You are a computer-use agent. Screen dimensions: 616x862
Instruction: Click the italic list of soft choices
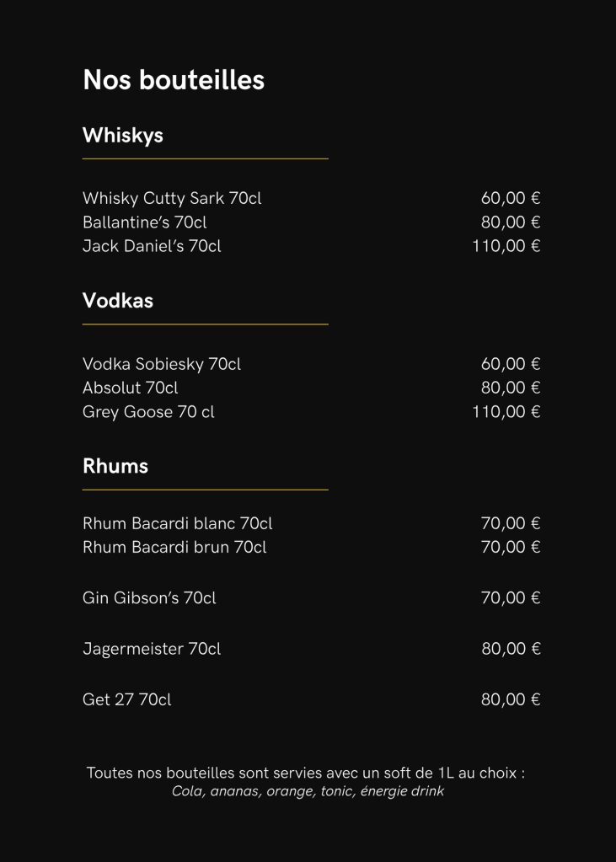point(308,791)
